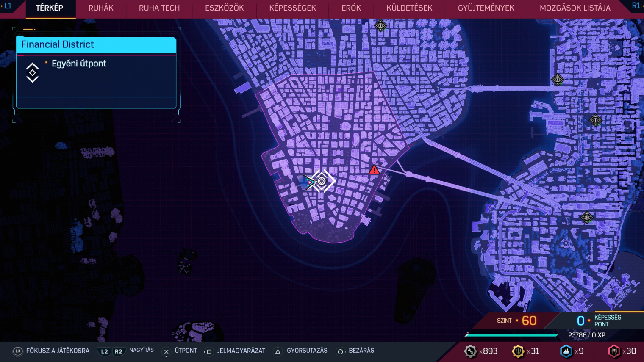Open the RUHA TECH tab
The image size is (644, 362).
[159, 8]
